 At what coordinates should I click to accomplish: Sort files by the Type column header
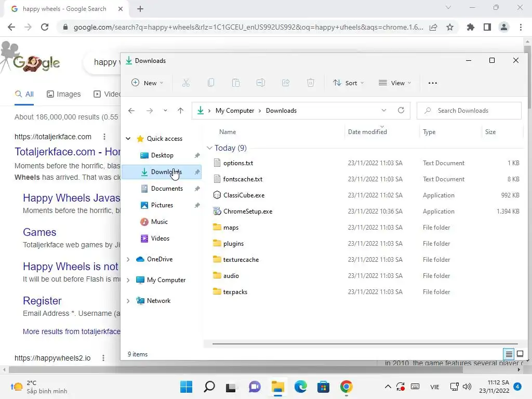tap(429, 132)
